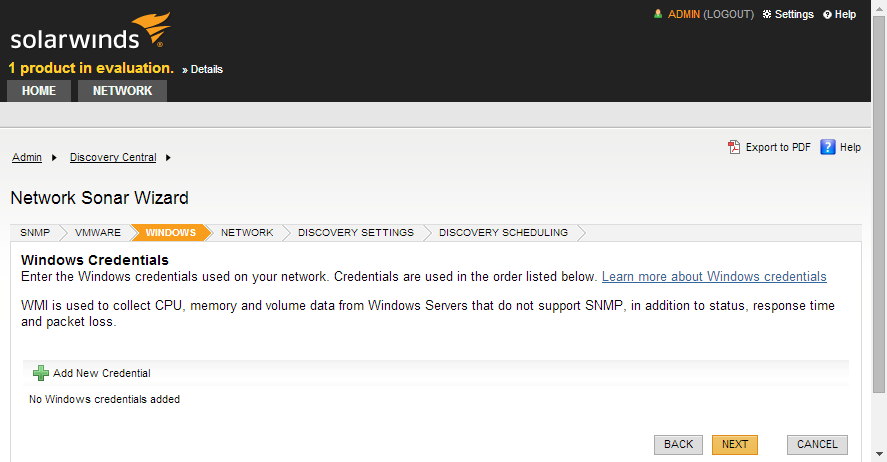Click the admin user icon
887x462 pixels.
[658, 14]
